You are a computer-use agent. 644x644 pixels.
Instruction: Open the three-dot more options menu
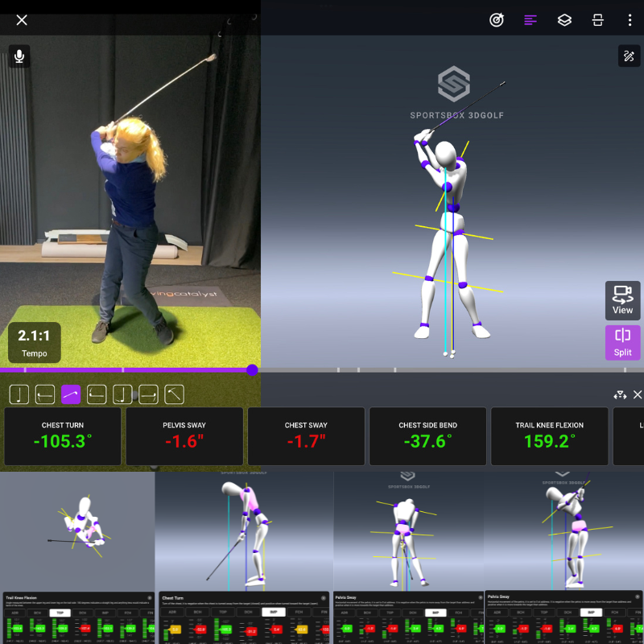[630, 20]
